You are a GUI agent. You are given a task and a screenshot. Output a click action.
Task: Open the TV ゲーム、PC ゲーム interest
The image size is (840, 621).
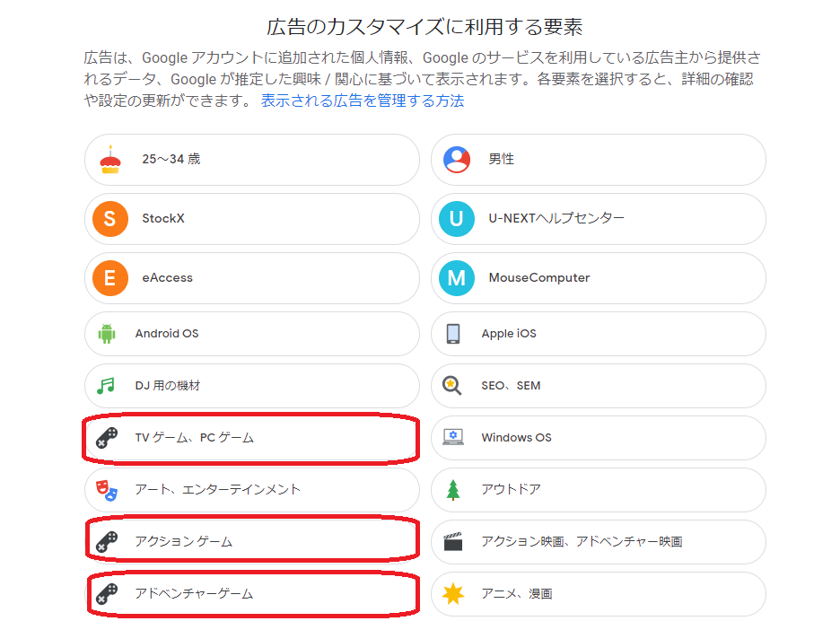click(x=252, y=438)
